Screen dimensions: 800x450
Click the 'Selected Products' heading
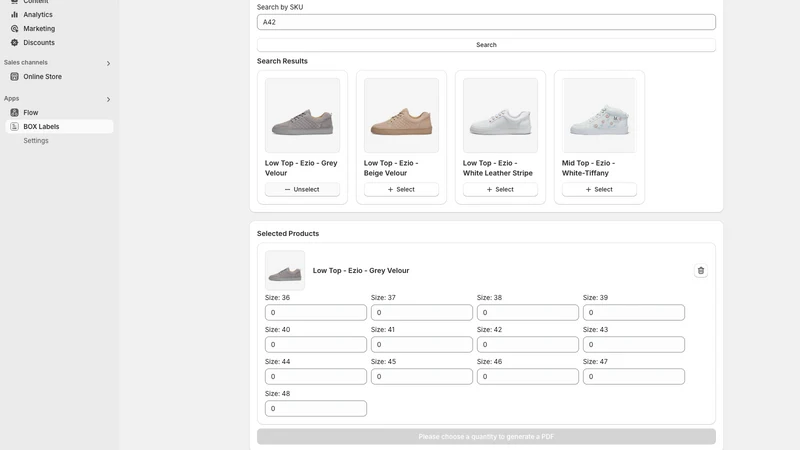coord(288,233)
